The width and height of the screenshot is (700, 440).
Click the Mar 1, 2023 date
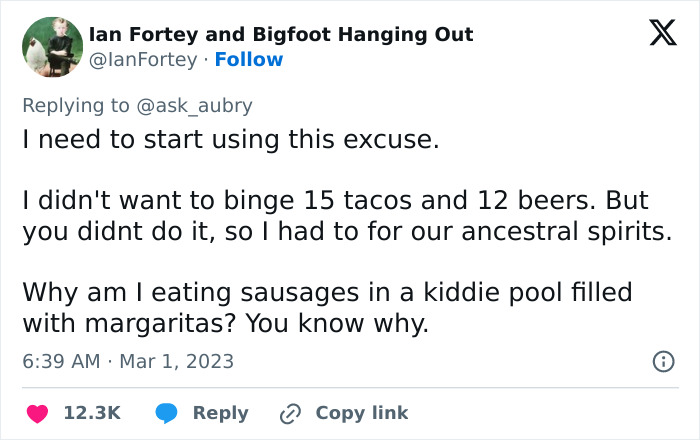(176, 361)
